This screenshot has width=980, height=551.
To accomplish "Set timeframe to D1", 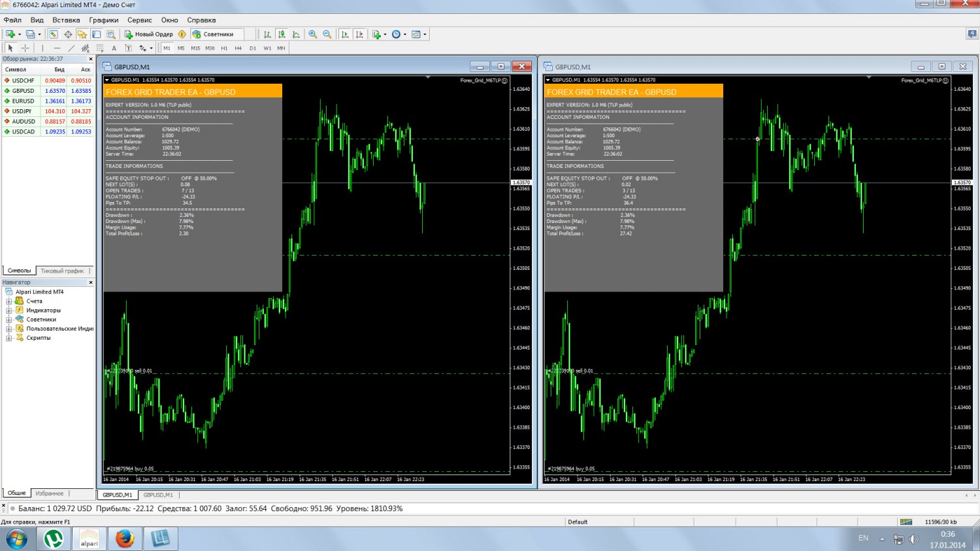I will click(x=253, y=48).
